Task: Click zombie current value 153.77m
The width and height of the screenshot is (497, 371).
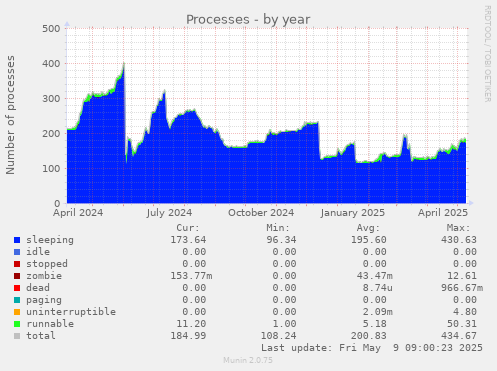Action: (191, 276)
